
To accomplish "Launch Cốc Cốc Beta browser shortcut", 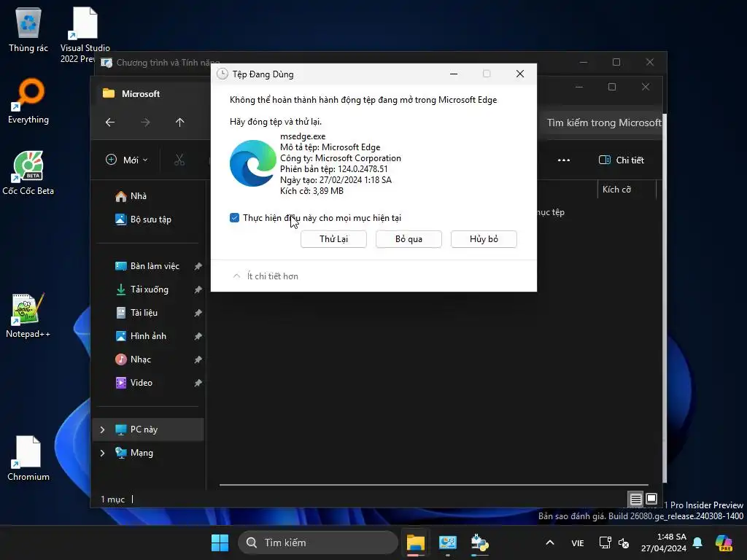I will pos(28,172).
